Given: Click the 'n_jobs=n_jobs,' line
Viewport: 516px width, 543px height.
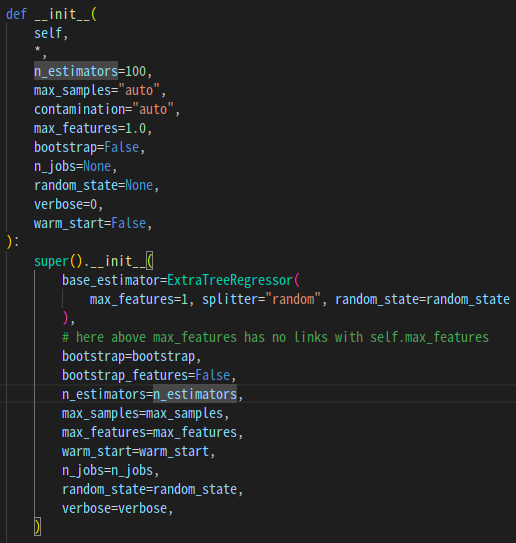Looking at the screenshot, I should [x=110, y=470].
